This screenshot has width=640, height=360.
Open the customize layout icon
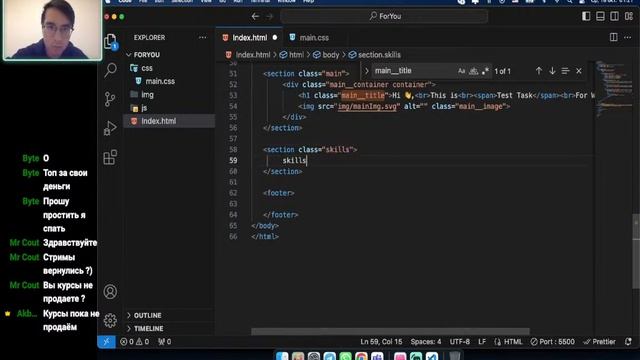629,16
